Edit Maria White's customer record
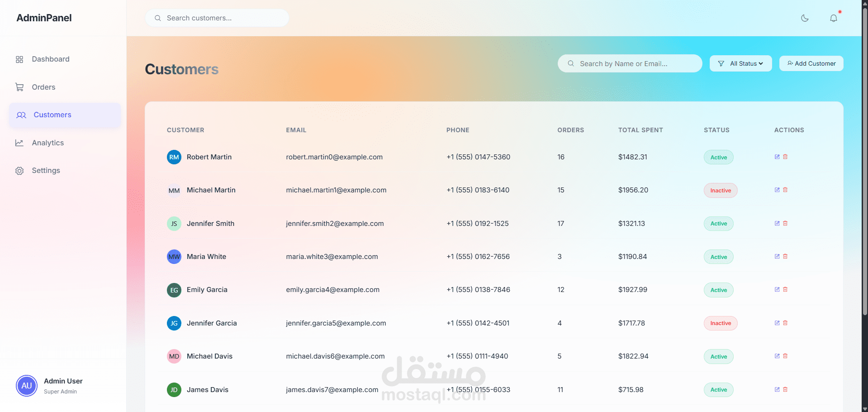Image resolution: width=868 pixels, height=412 pixels. click(777, 256)
